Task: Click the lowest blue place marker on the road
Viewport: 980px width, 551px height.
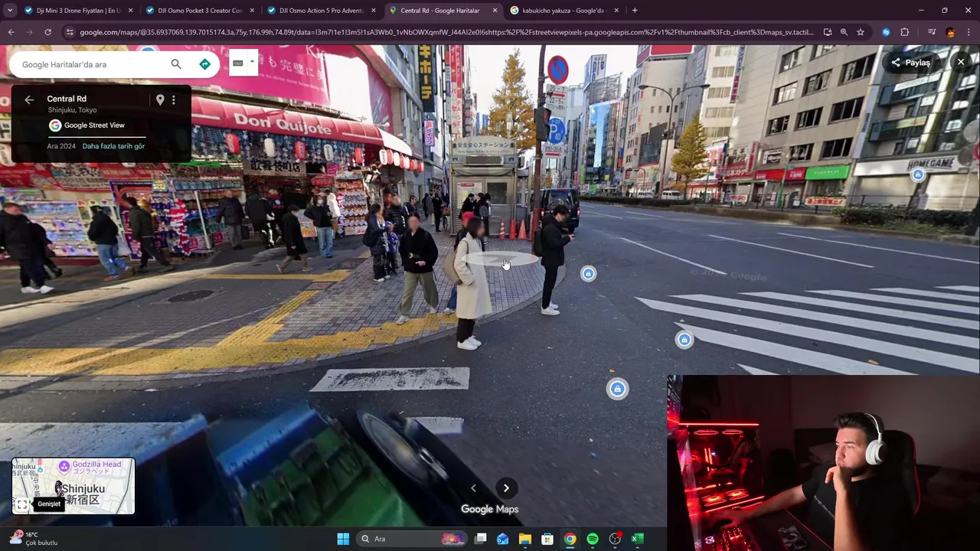Action: [x=618, y=389]
